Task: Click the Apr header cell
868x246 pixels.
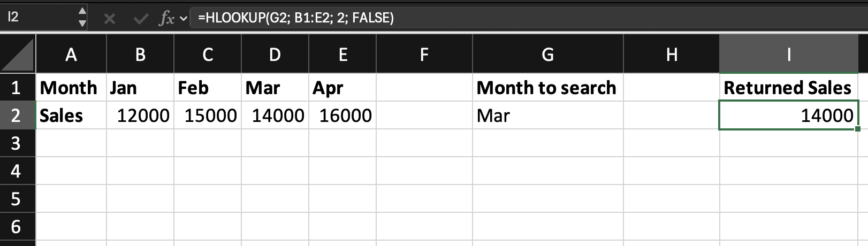Action: point(342,88)
